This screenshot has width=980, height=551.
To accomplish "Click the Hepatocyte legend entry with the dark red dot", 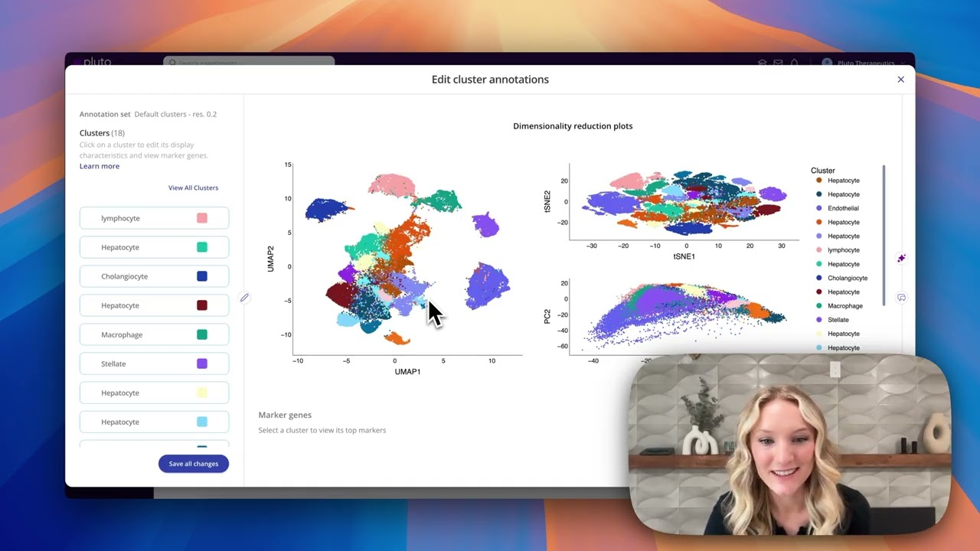I will [x=838, y=292].
